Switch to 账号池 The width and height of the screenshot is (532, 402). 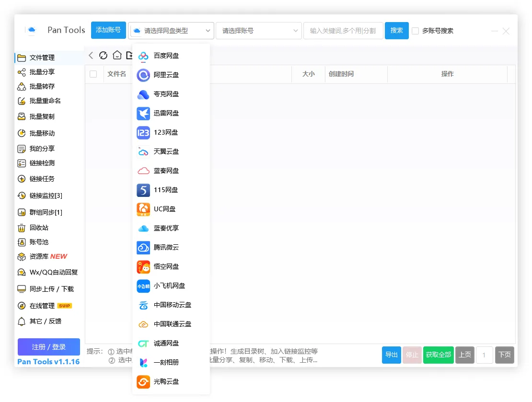[x=49, y=242]
